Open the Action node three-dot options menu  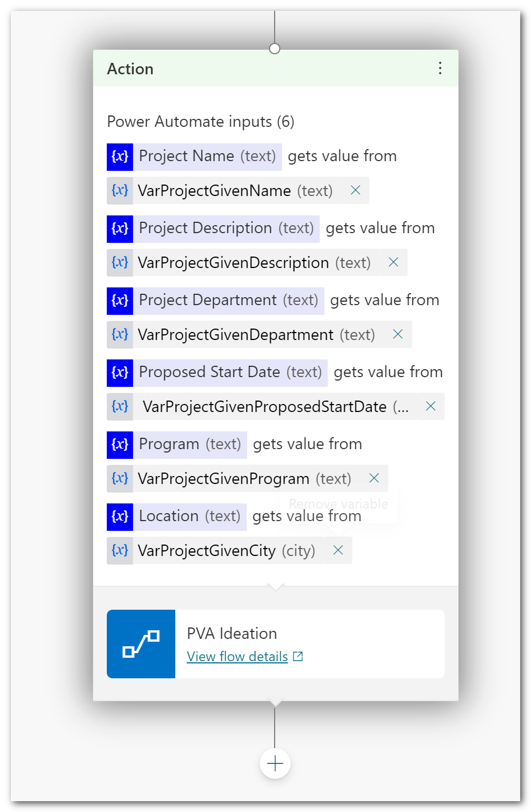click(440, 68)
